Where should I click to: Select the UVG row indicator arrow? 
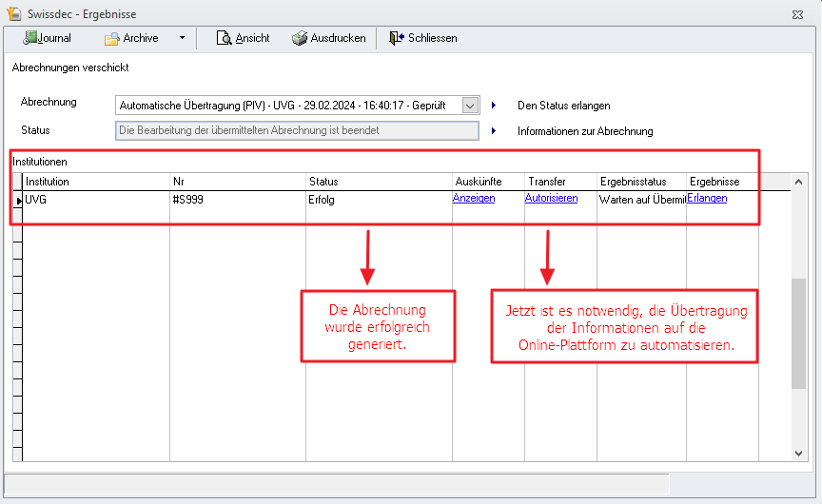click(18, 200)
